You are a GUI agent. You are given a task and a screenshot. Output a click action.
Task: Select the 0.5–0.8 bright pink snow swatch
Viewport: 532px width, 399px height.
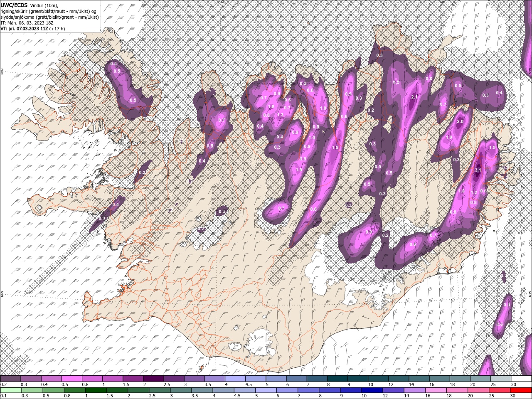71,379
